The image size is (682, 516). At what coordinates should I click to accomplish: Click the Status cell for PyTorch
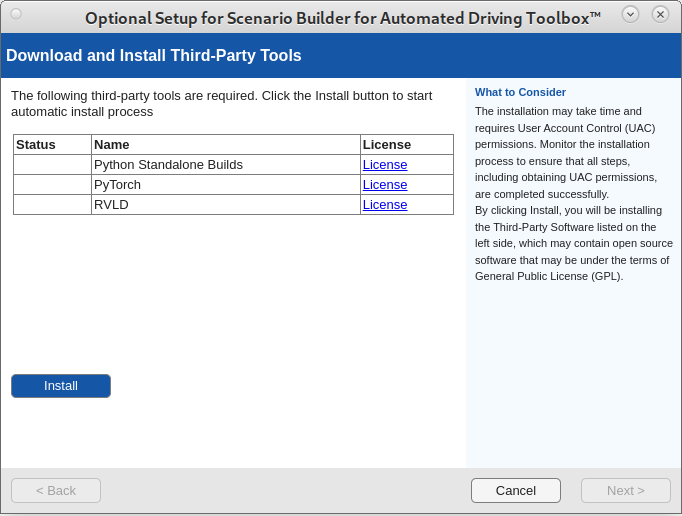(52, 185)
